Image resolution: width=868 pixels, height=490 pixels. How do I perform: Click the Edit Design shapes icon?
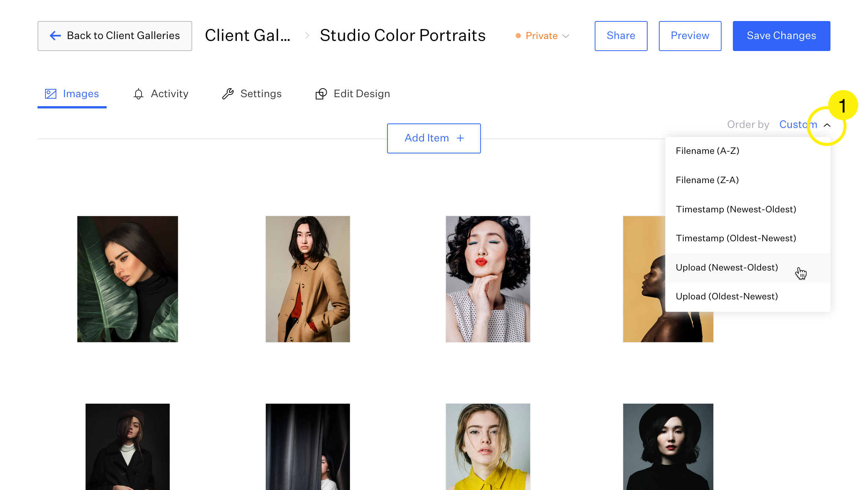(x=321, y=94)
